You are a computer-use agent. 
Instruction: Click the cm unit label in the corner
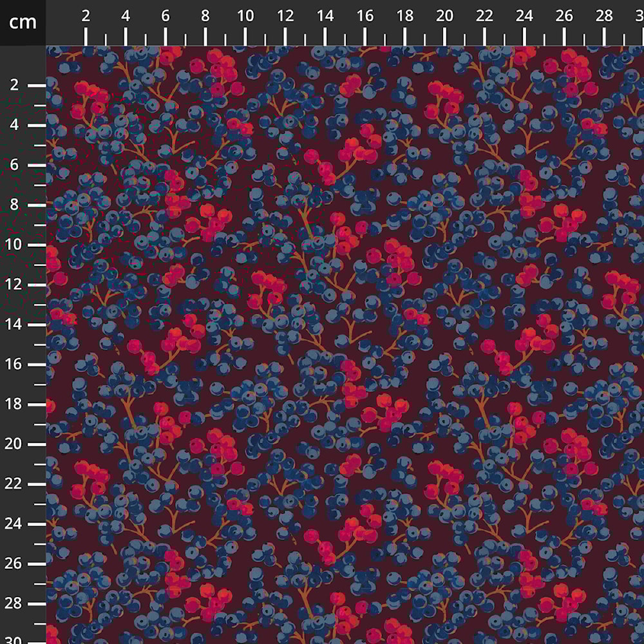[x=23, y=23]
